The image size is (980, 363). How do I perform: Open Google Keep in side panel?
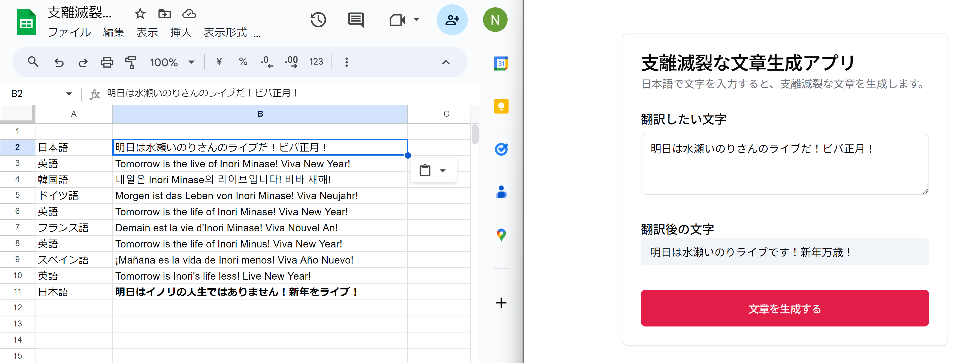(x=501, y=106)
